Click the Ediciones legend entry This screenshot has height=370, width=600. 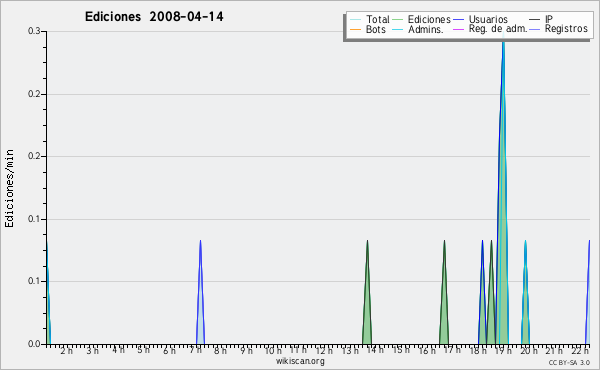tap(422, 19)
